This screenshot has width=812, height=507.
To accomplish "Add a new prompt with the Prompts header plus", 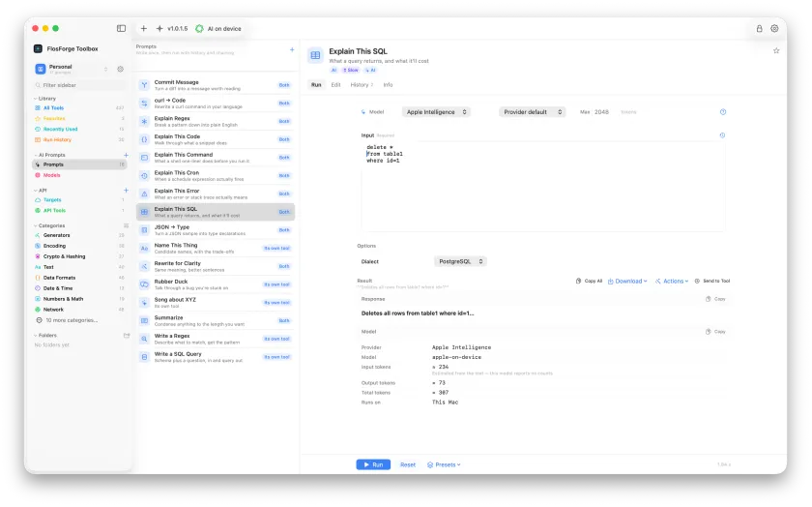I will coord(292,49).
